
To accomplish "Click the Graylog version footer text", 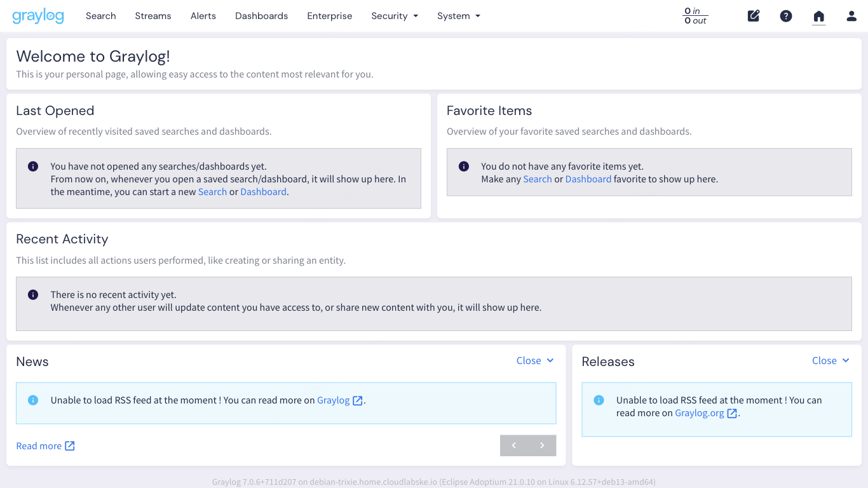I will pos(434,482).
